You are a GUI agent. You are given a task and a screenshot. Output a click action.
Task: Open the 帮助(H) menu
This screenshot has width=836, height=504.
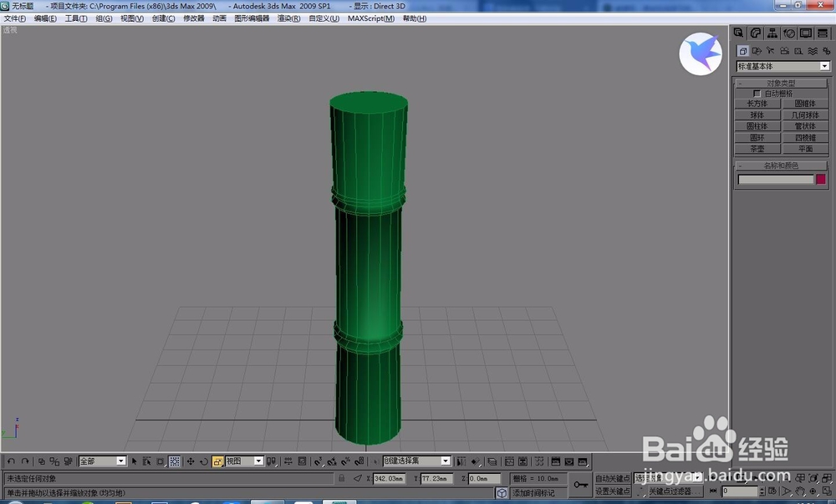click(x=415, y=18)
